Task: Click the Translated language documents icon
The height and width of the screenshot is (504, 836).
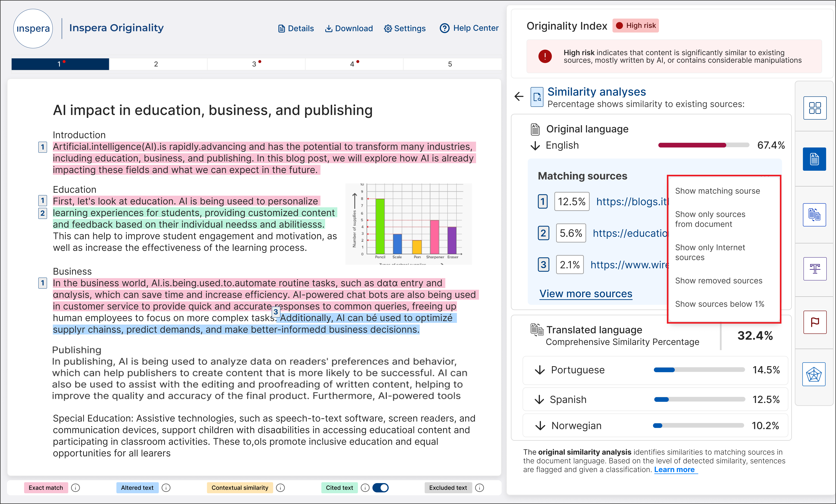Action: tap(537, 330)
